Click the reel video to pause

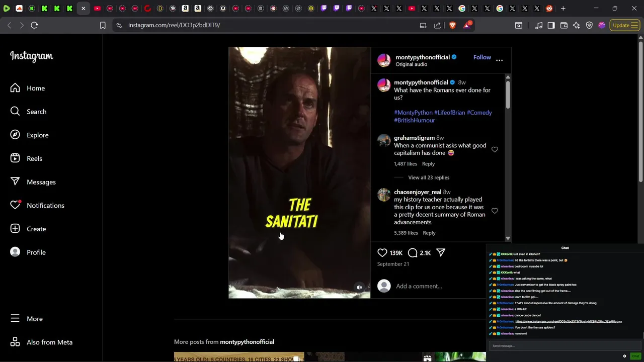pos(299,172)
